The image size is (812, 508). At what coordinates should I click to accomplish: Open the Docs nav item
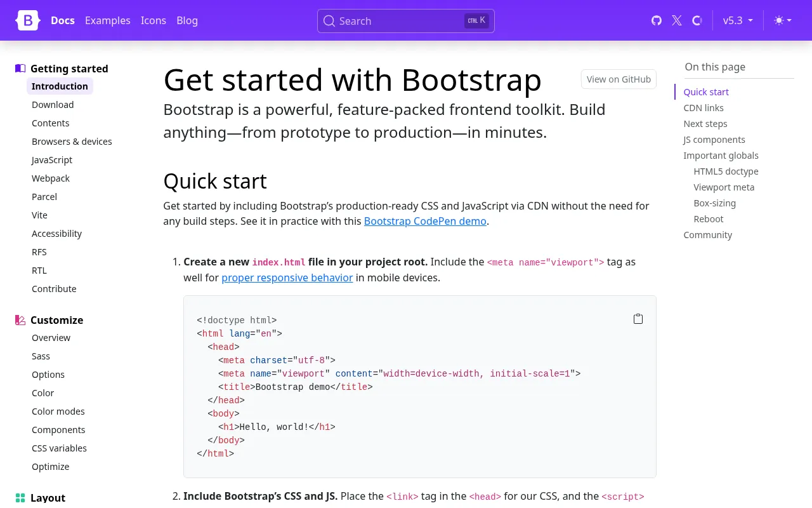(x=63, y=20)
